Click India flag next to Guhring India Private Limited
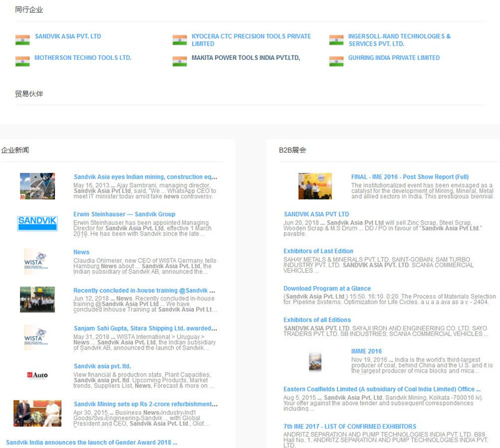Viewport: 500px width, 448px height. (x=336, y=61)
